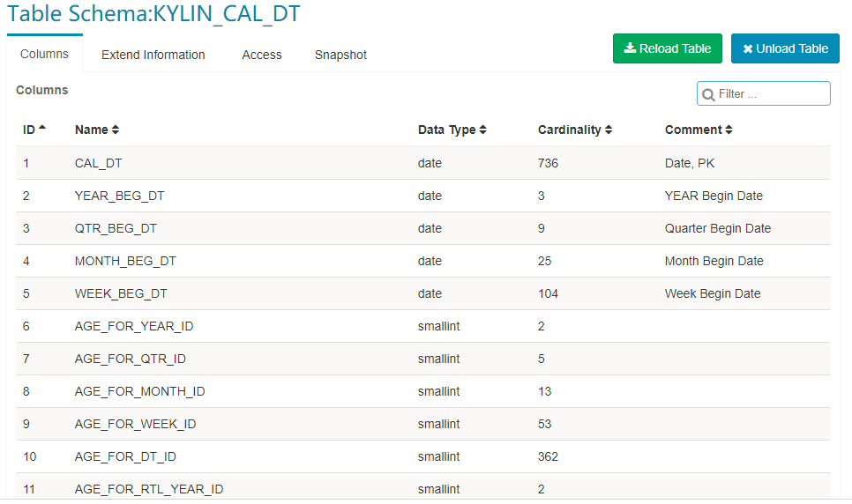Viewport: 852px width, 504px height.
Task: Click the sort icon next to Name
Action: (116, 130)
